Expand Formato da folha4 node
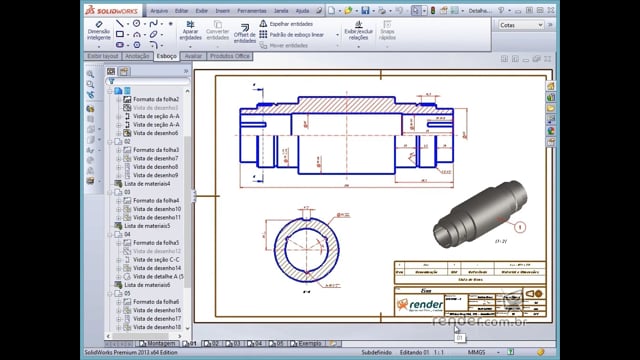 coord(119,200)
